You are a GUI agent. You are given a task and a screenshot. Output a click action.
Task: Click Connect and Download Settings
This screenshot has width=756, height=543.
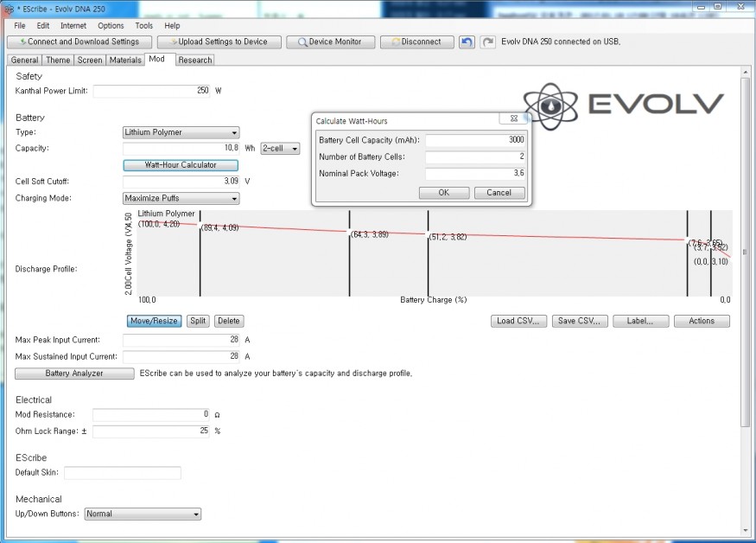click(x=79, y=42)
